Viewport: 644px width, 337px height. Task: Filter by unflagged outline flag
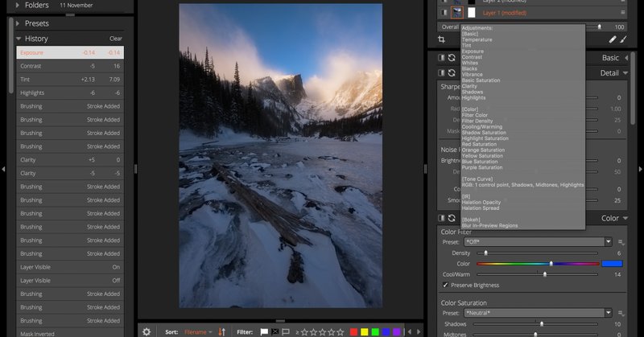pyautogui.click(x=286, y=331)
